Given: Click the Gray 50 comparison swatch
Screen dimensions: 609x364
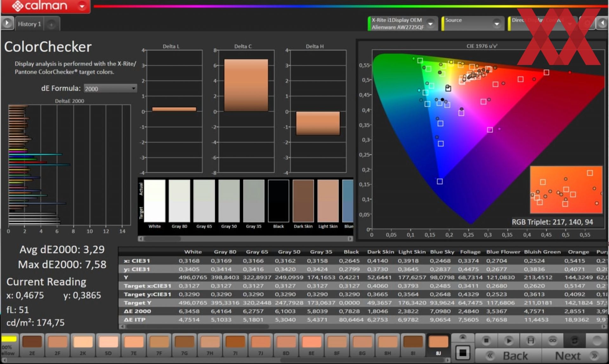Looking at the screenshot, I should 229,201.
